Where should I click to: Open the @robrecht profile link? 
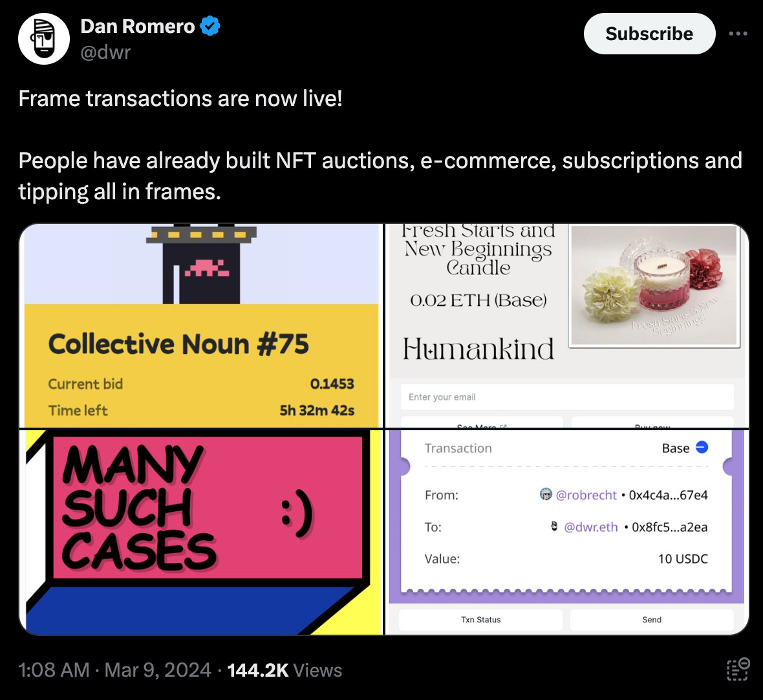(586, 494)
